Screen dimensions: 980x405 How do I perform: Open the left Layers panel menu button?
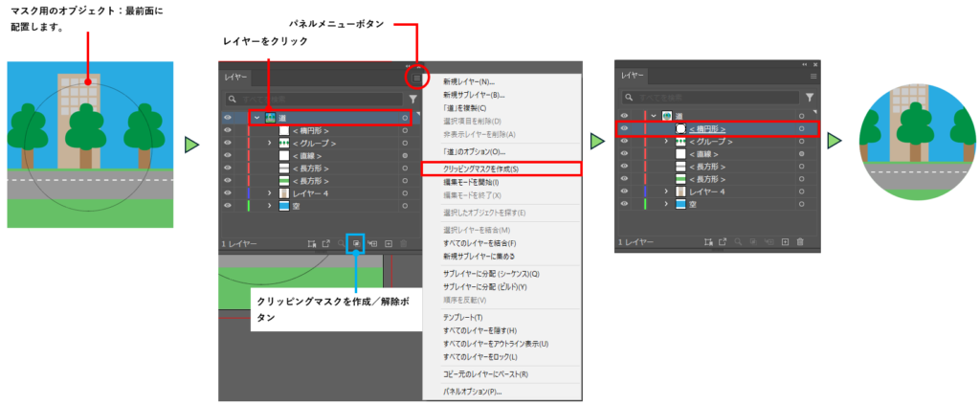coord(416,77)
